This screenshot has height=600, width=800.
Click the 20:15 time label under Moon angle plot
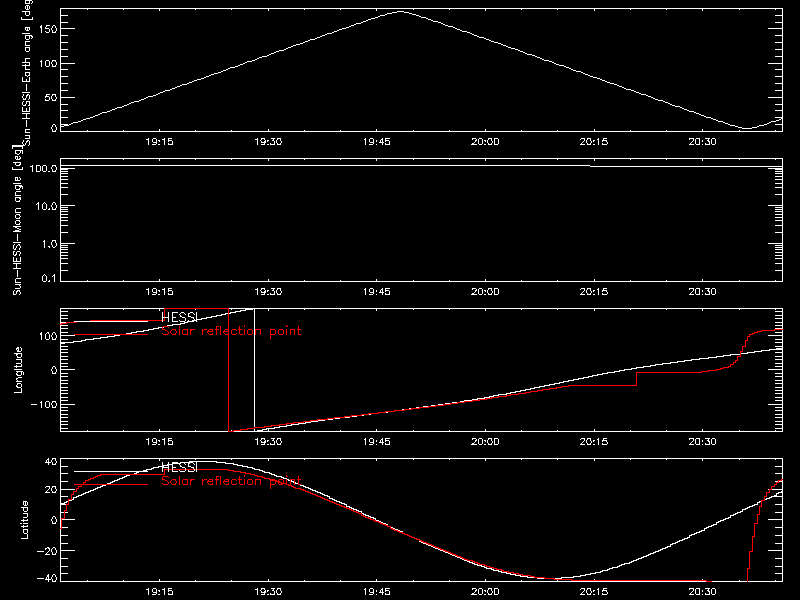coord(594,292)
